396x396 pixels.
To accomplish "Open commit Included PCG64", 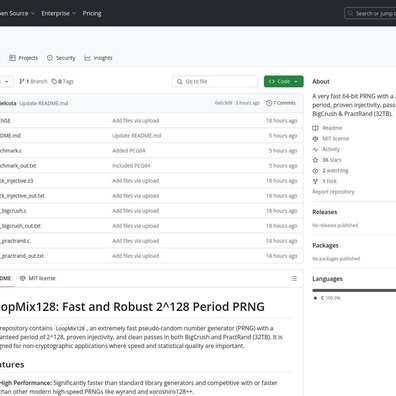I will (131, 166).
